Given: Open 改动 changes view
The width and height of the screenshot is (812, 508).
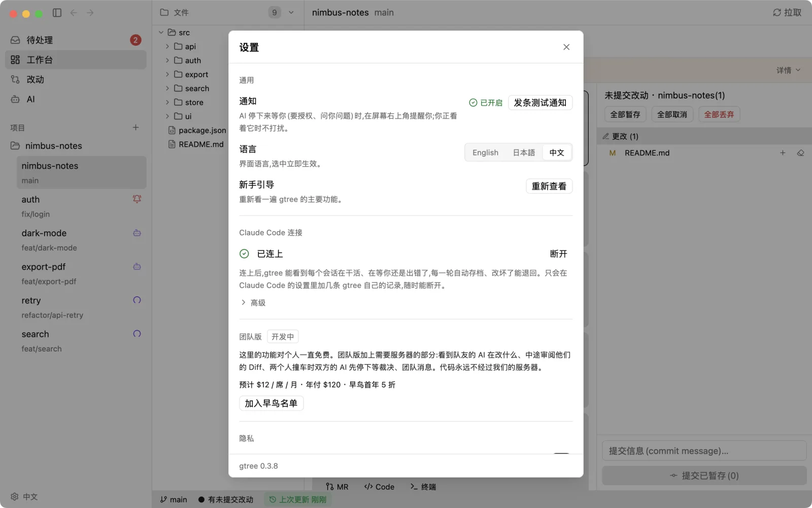Looking at the screenshot, I should point(76,79).
